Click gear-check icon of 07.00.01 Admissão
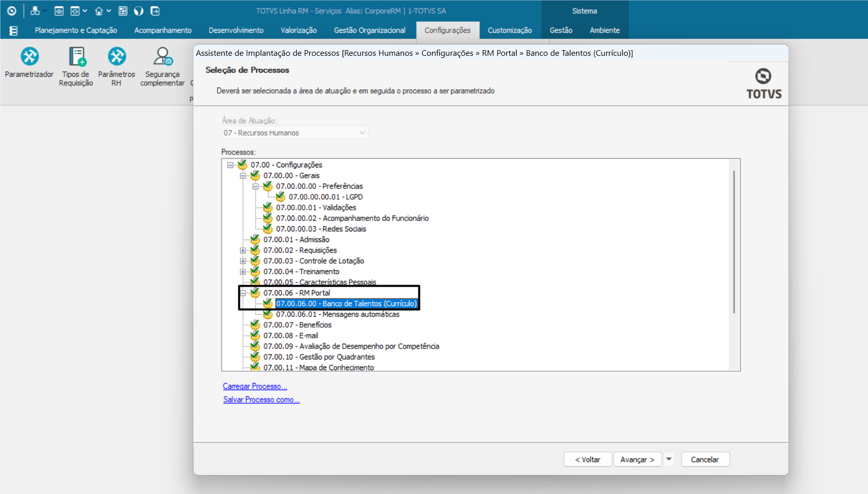This screenshot has height=494, width=868. 255,239
